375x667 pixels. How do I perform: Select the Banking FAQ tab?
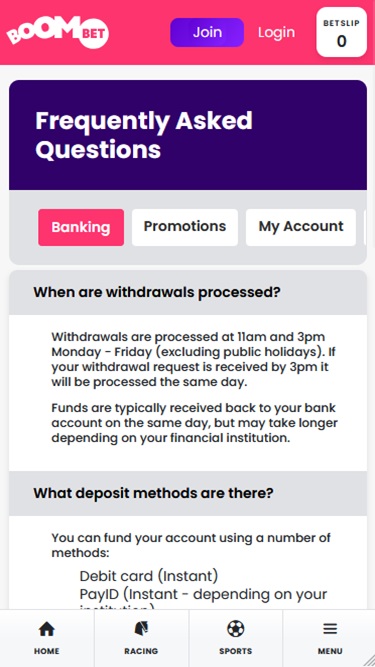(x=81, y=227)
